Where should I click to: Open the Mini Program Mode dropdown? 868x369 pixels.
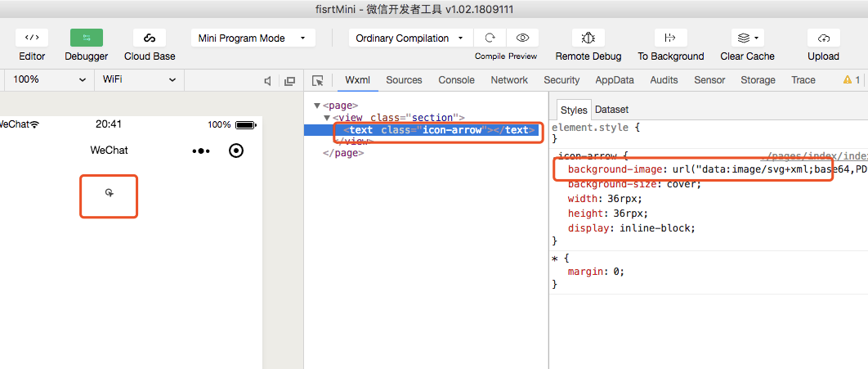click(253, 38)
